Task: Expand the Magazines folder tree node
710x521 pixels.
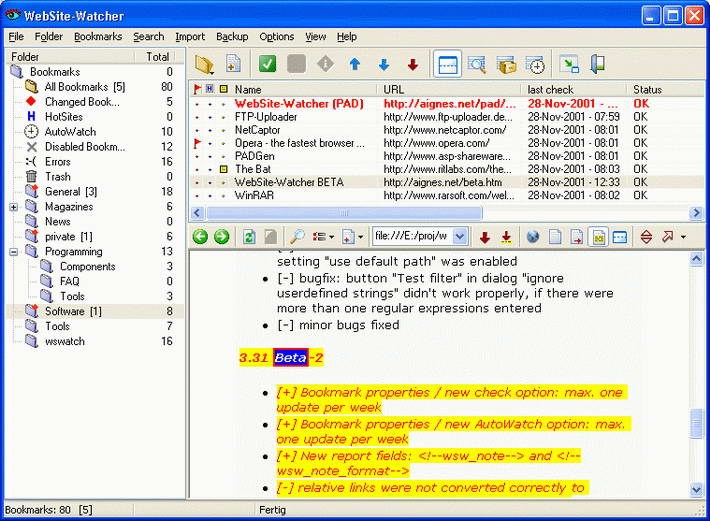Action: point(14,207)
